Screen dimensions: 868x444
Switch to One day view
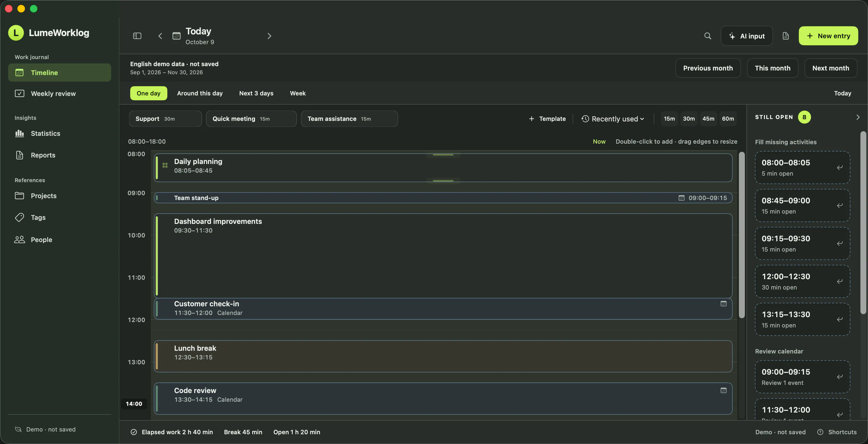tap(149, 93)
